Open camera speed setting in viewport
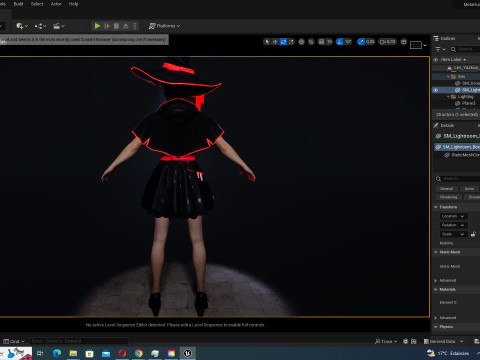 (388, 42)
